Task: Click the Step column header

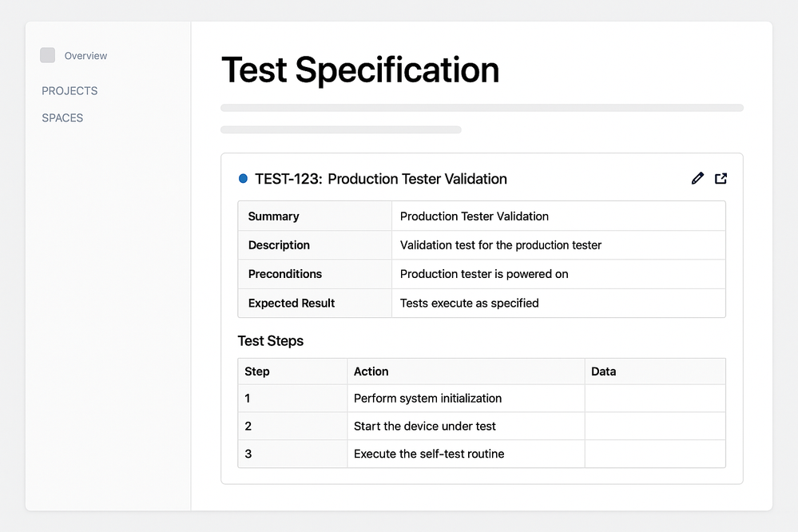Action: point(257,371)
